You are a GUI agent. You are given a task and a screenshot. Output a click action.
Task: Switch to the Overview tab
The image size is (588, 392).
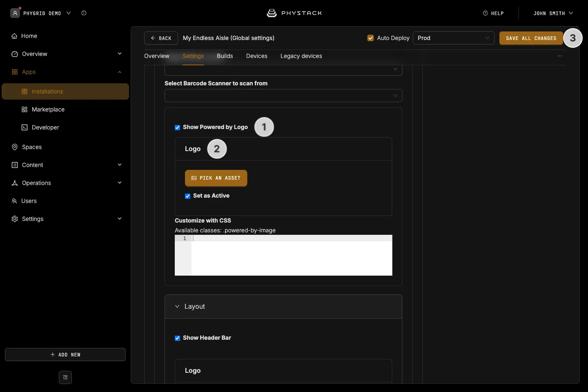pos(157,56)
